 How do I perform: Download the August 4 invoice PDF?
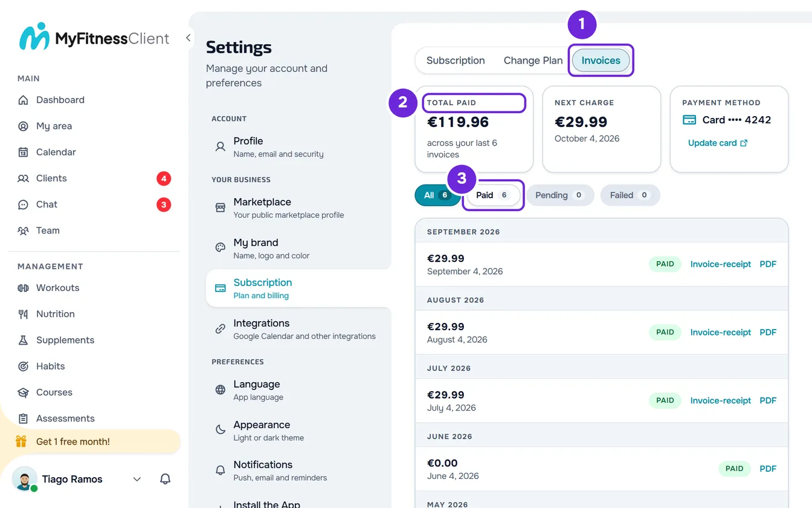tap(768, 333)
